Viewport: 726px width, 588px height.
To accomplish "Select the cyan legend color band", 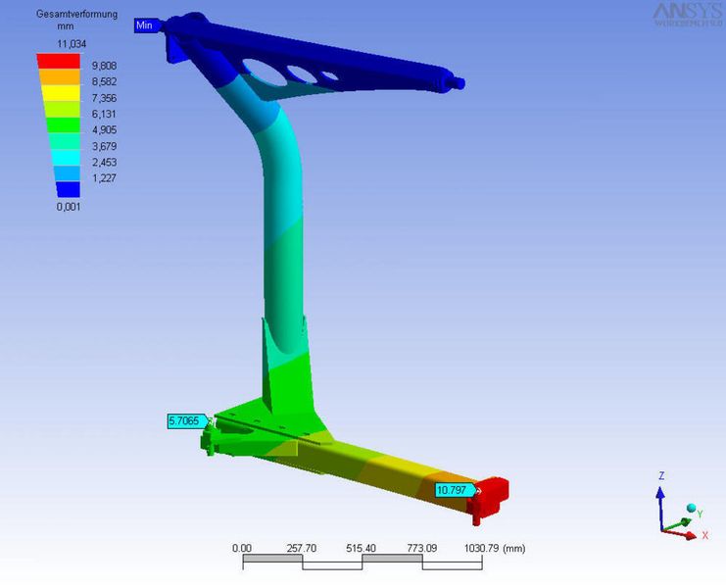I will 67,158.
